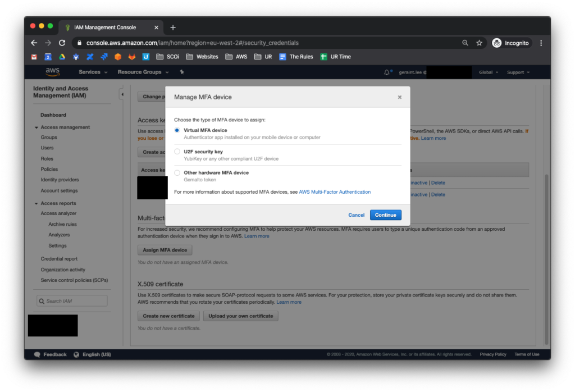
Task: Expand the Resource Groups dropdown
Action: click(143, 72)
